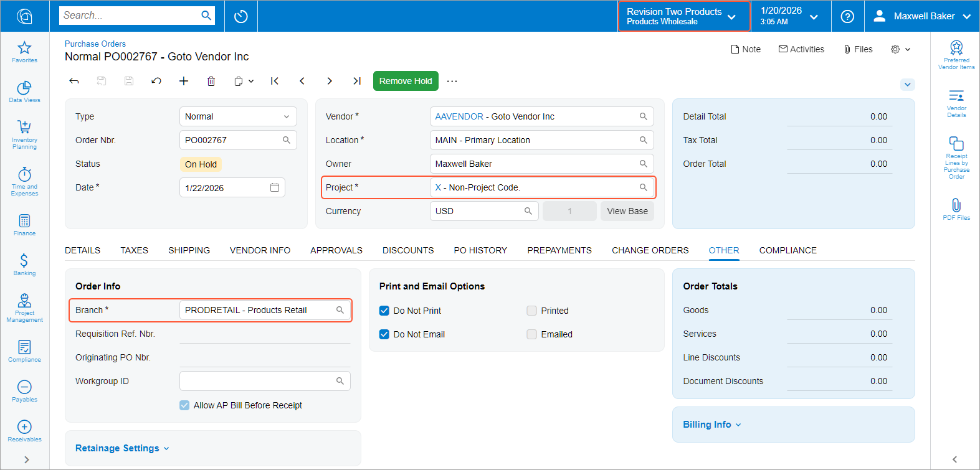The height and width of the screenshot is (470, 980).
Task: Switch to the DETAILS tab
Action: (82, 250)
